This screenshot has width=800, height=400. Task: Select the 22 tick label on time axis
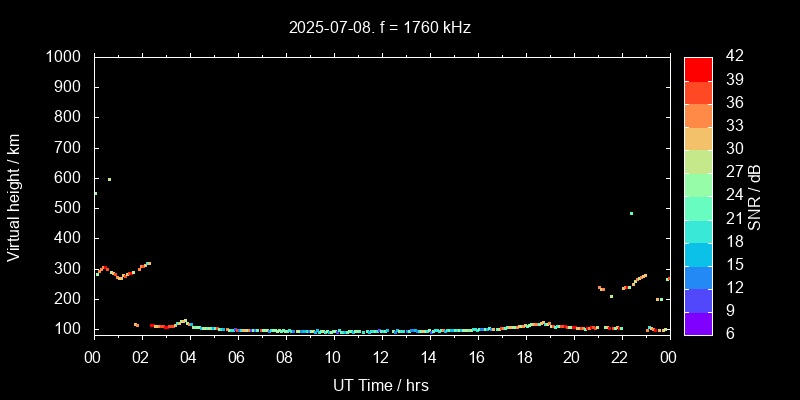(x=620, y=357)
